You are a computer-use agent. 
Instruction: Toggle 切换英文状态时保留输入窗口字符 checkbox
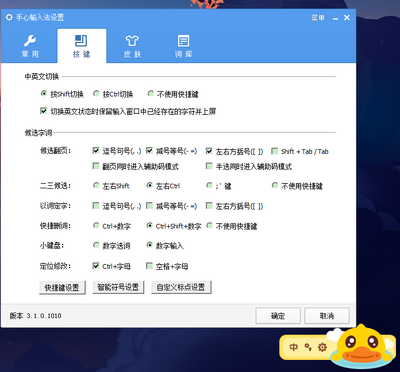click(43, 111)
